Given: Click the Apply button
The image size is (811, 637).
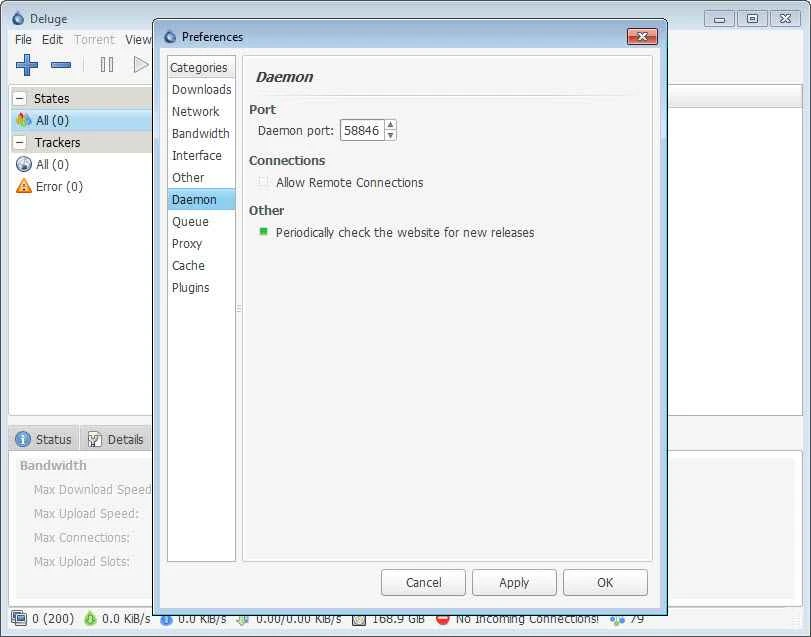Looking at the screenshot, I should click(x=514, y=583).
